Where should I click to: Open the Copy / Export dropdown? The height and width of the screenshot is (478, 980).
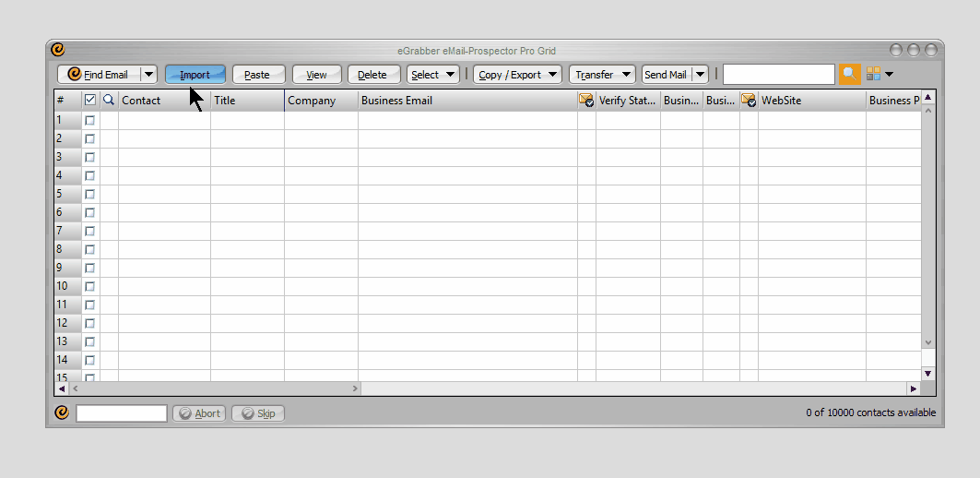(x=517, y=75)
